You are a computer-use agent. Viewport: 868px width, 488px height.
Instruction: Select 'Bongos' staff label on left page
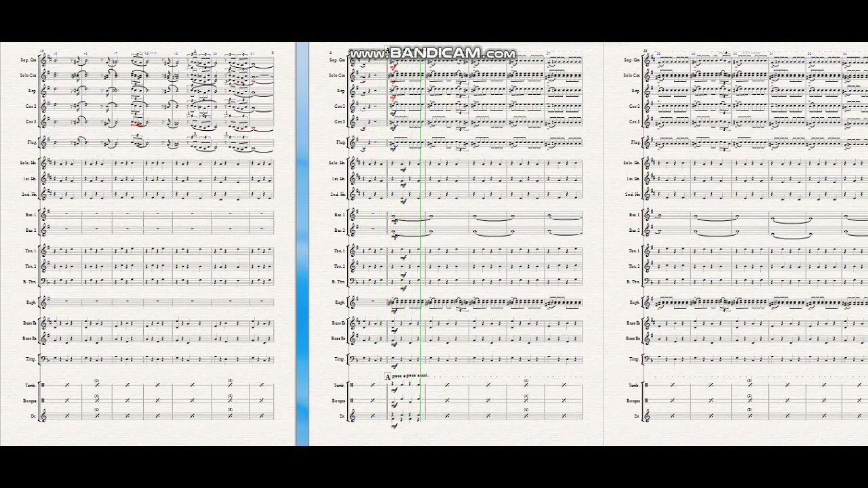[30, 401]
